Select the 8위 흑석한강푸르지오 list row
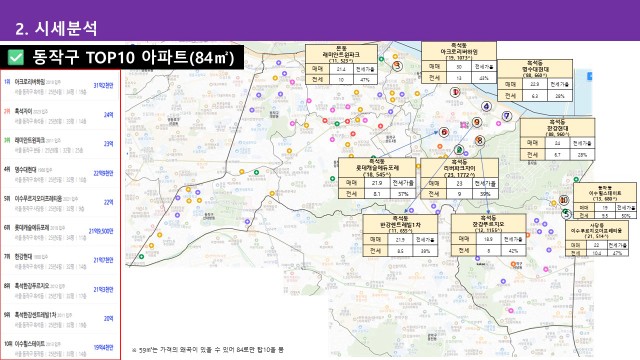Image resolution: width=640 pixels, height=360 pixels. pos(60,290)
